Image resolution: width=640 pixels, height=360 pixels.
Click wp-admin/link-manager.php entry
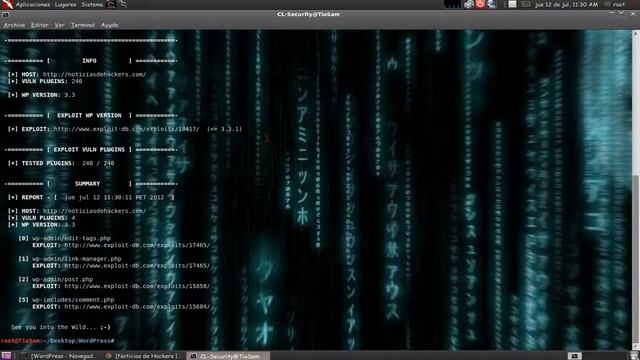77,259
